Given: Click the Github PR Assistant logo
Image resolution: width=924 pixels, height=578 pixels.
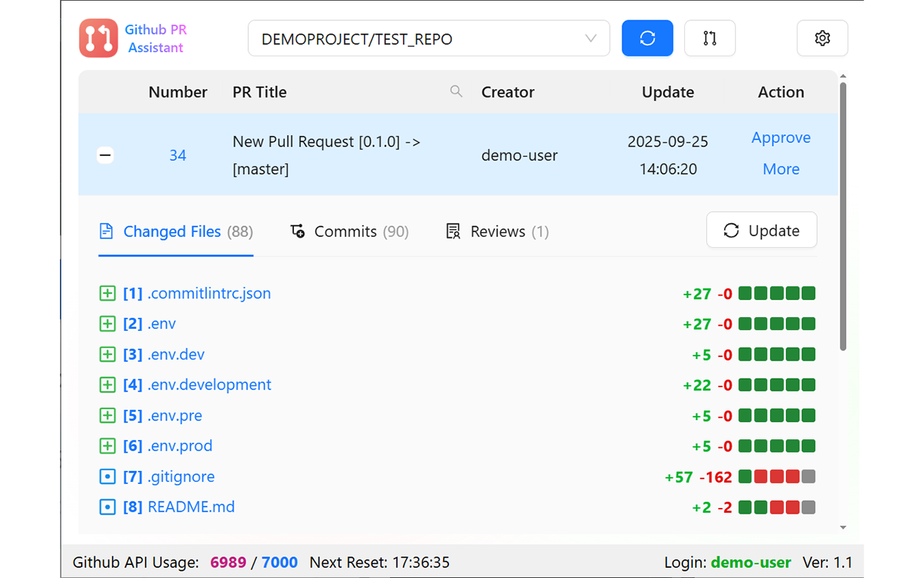Looking at the screenshot, I should (99, 38).
